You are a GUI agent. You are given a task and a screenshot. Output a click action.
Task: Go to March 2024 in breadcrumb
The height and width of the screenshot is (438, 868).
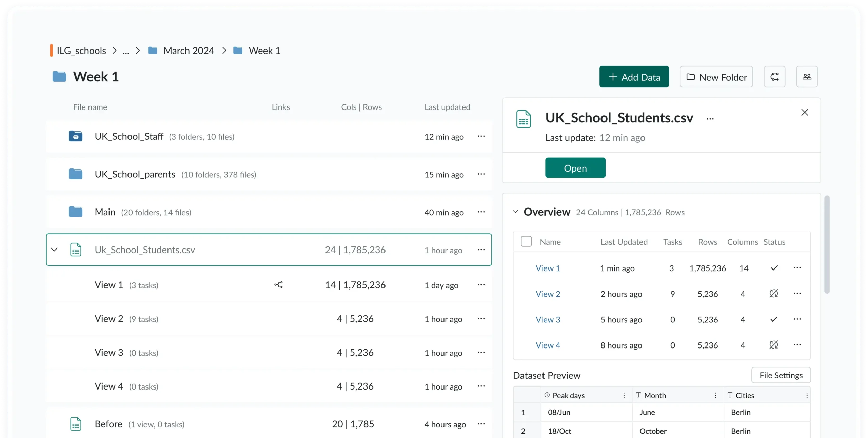click(189, 51)
